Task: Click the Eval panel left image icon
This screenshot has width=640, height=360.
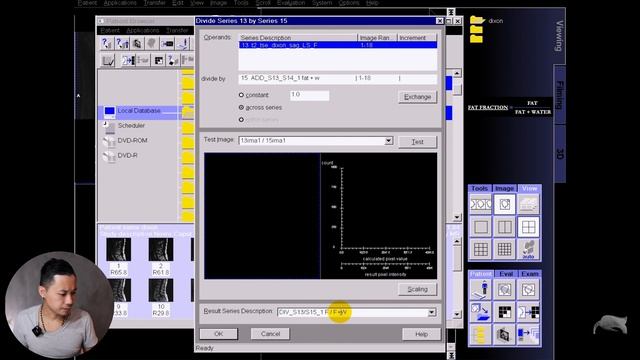Action: (x=504, y=289)
